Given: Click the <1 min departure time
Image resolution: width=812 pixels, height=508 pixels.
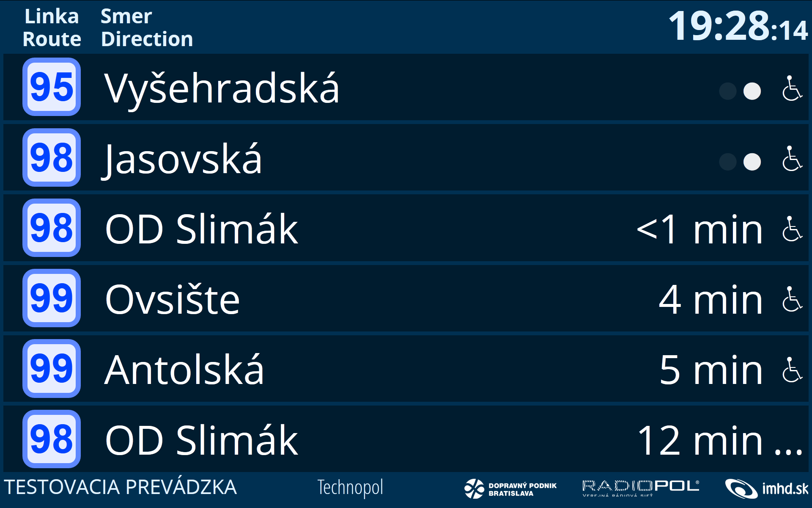Looking at the screenshot, I should (x=700, y=229).
